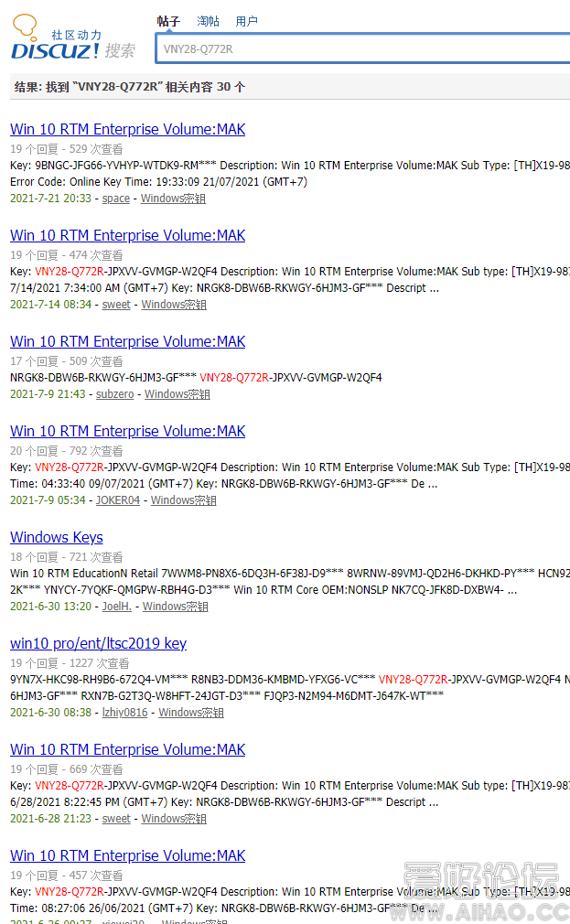Focus the search box containing VNY28-Q772R
This screenshot has height=924, width=570.
(361, 49)
